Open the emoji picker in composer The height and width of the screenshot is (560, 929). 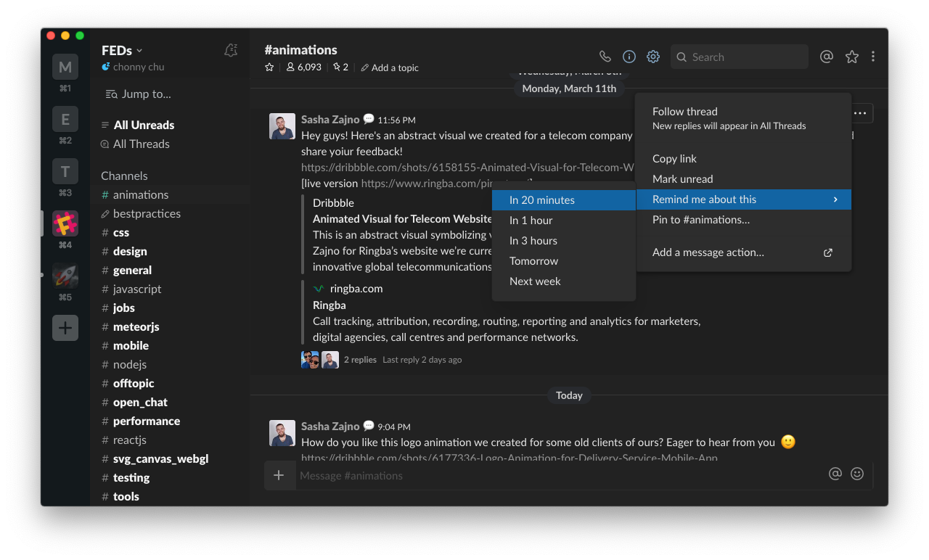[x=857, y=474]
